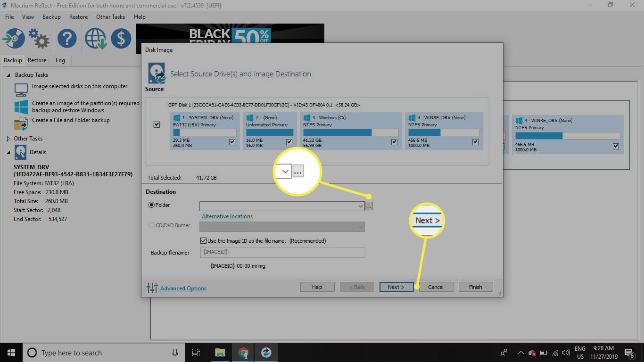Image resolution: width=644 pixels, height=362 pixels.
Task: Select the Folder destination radio button
Action: pyautogui.click(x=152, y=205)
